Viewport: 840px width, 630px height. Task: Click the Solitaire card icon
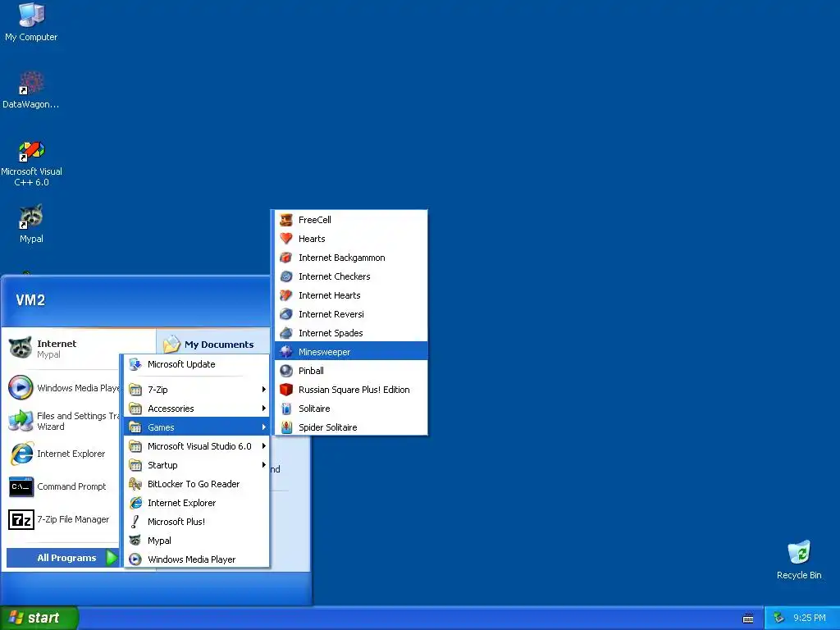(x=286, y=409)
